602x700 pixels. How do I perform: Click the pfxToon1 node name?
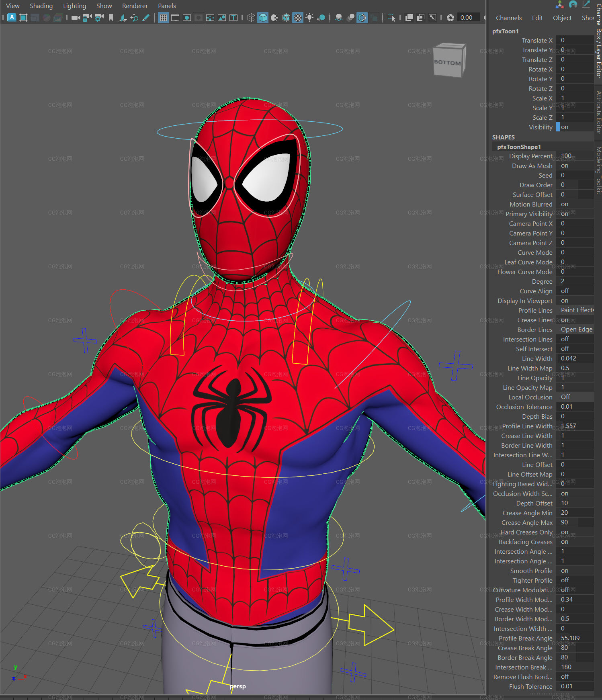tap(505, 31)
